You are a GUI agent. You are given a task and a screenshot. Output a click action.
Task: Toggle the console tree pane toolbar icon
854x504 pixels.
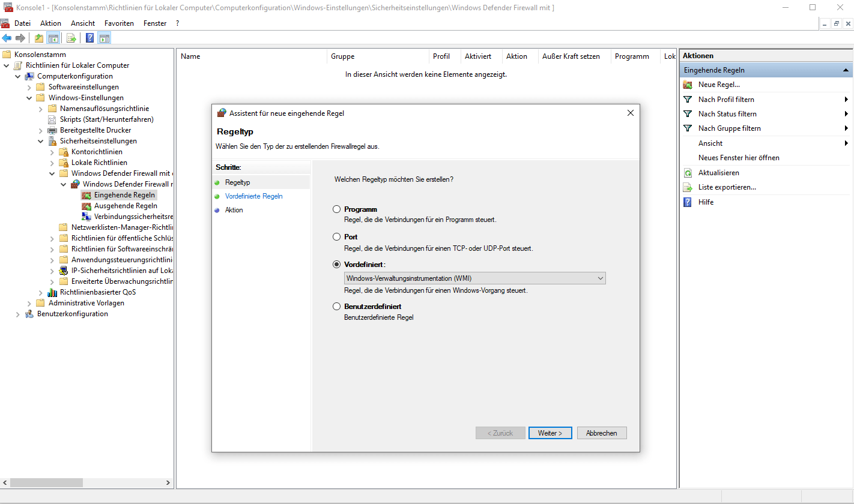[53, 38]
